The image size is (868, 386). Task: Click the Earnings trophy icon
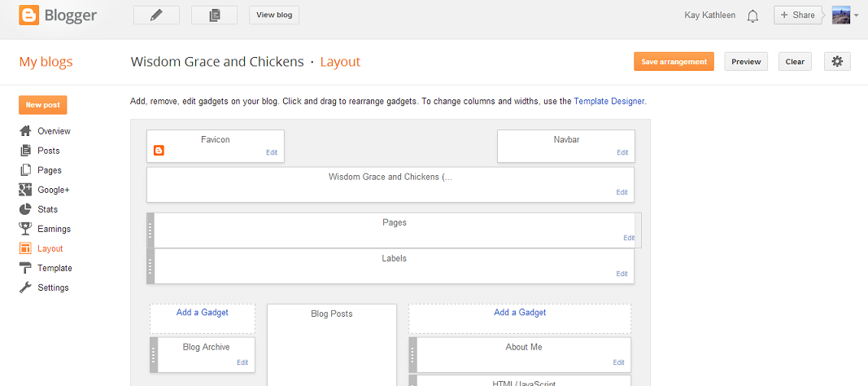(x=26, y=229)
